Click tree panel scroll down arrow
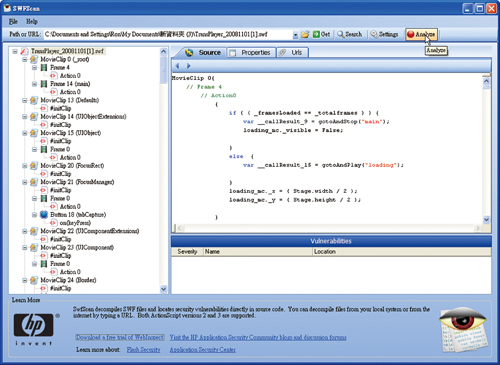The width and height of the screenshot is (500, 365). click(x=163, y=289)
